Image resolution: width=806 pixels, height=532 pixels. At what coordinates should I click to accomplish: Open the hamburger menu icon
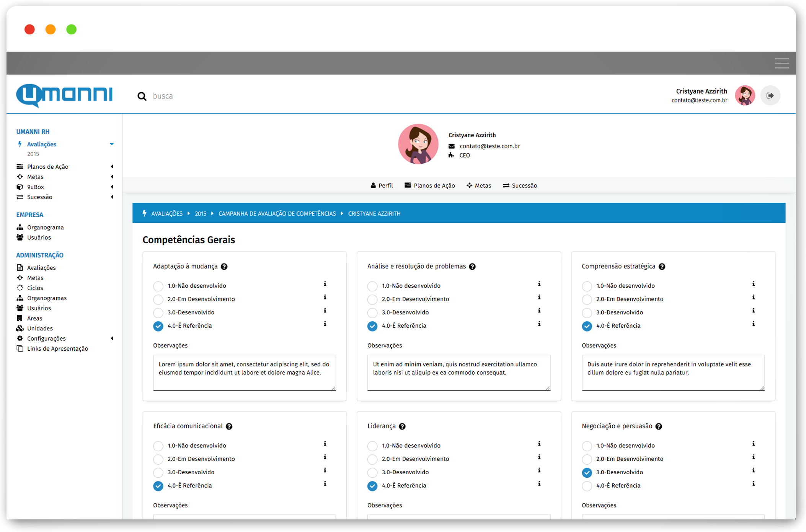[x=782, y=63]
